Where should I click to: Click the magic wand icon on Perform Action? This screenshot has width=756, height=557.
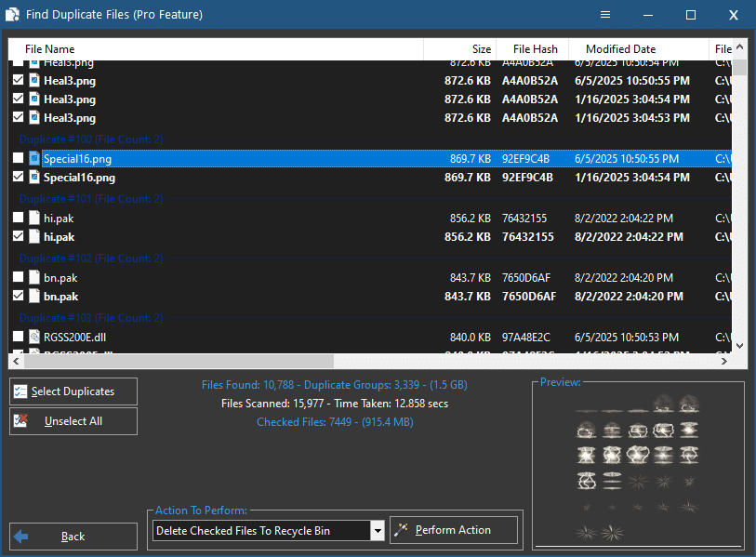pyautogui.click(x=402, y=530)
